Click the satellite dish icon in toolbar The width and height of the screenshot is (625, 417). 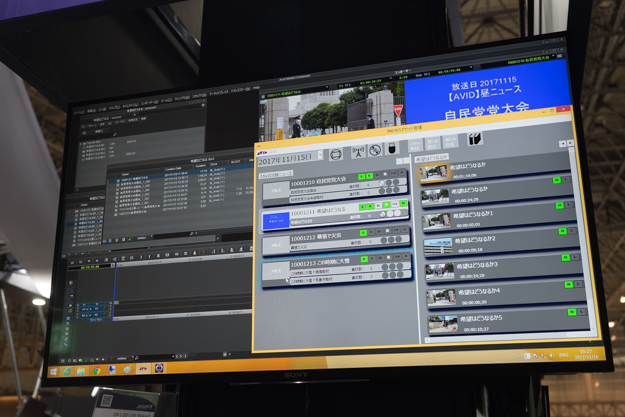click(375, 151)
